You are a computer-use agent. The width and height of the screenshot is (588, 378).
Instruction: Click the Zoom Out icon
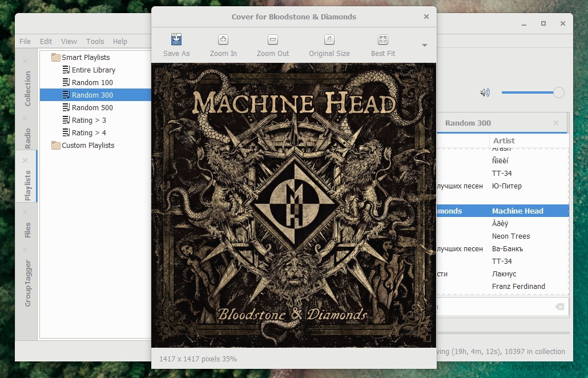pos(273,39)
